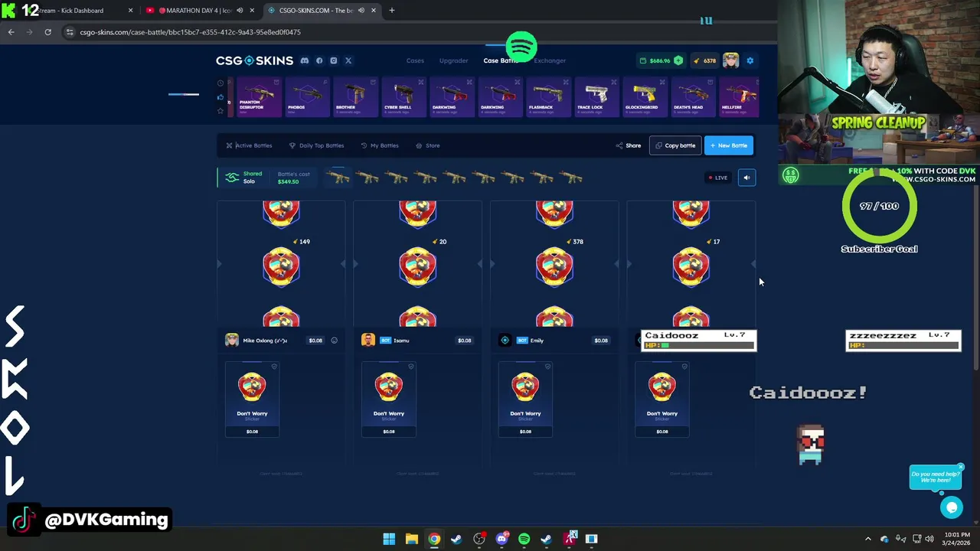Open the Phobos drop card
This screenshot has width=980, height=551.
click(307, 97)
